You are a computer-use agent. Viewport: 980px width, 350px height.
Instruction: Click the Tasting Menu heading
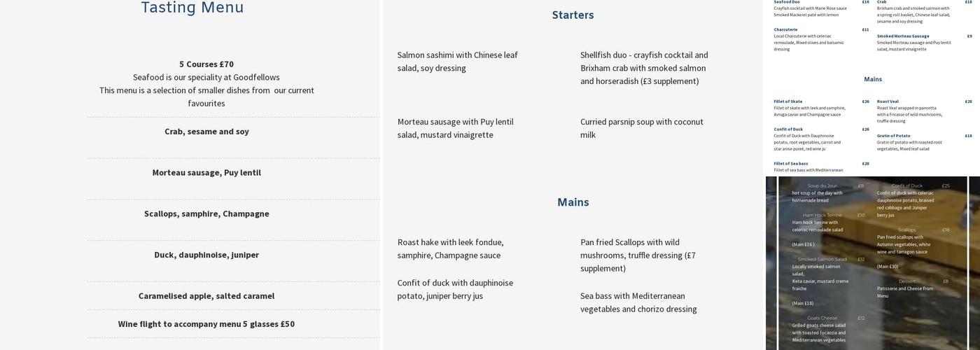click(x=192, y=8)
